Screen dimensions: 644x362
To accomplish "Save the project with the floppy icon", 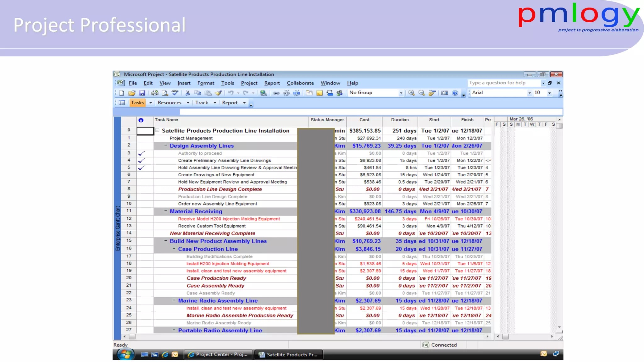I will click(x=142, y=93).
